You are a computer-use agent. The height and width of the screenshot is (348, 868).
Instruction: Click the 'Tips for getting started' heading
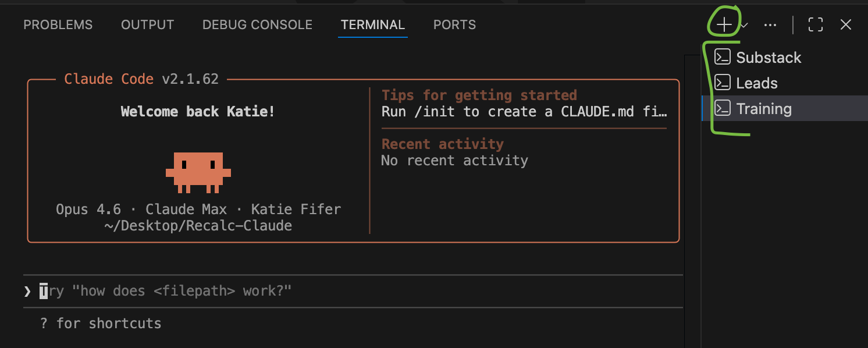(x=479, y=95)
